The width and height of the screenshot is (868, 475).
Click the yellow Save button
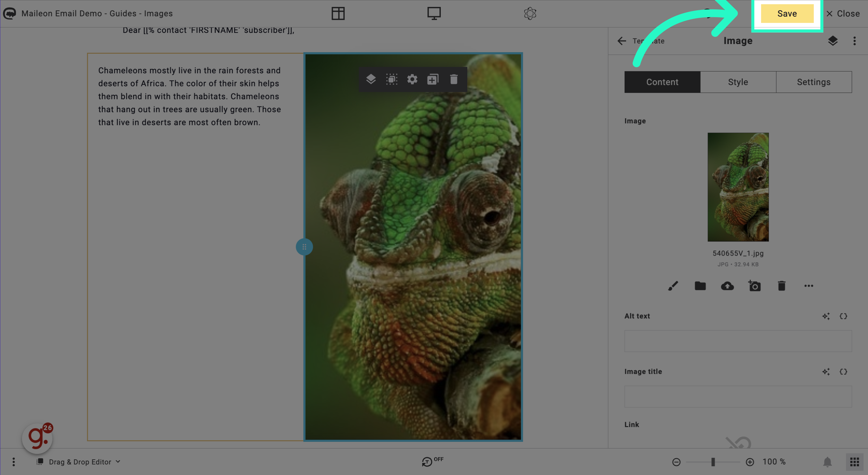coord(787,14)
